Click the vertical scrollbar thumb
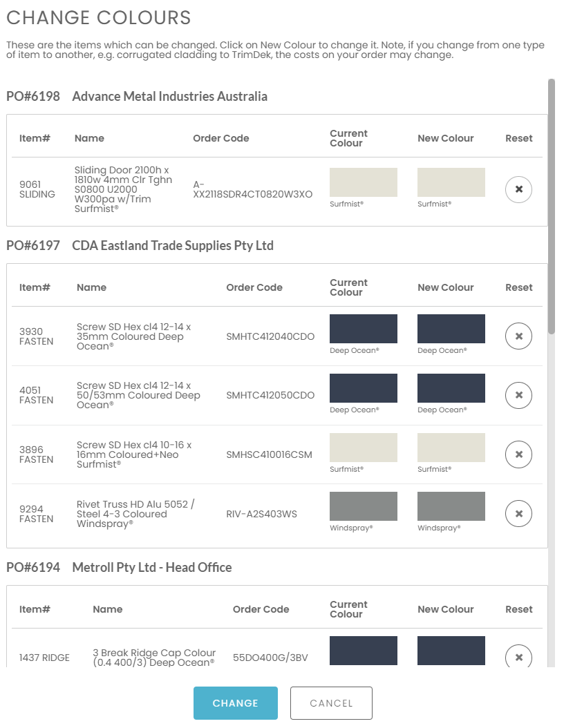564x728 pixels. point(551,207)
